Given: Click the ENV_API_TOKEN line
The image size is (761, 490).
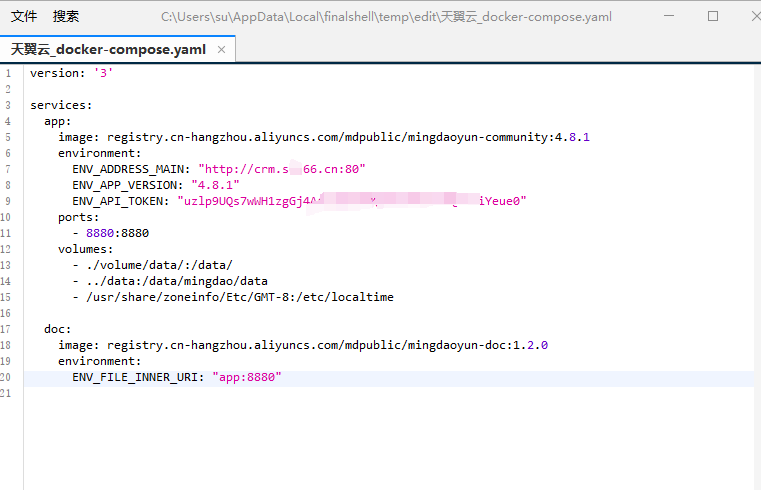Looking at the screenshot, I should click(x=299, y=201).
